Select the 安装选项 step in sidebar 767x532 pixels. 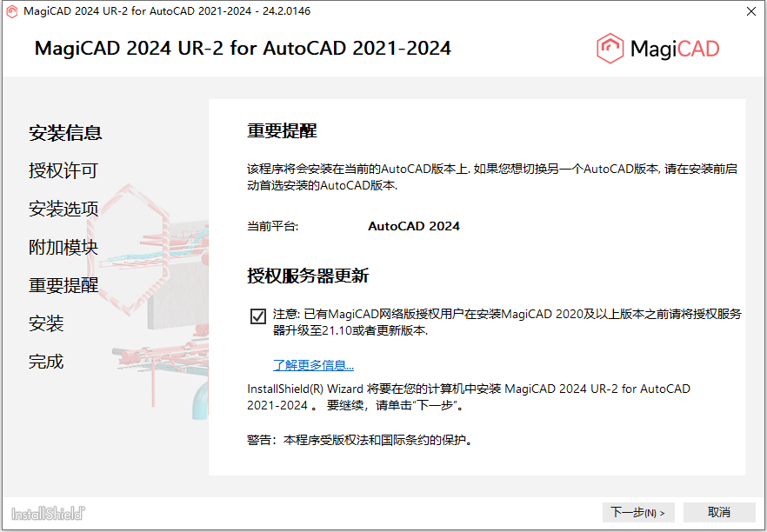tap(63, 209)
